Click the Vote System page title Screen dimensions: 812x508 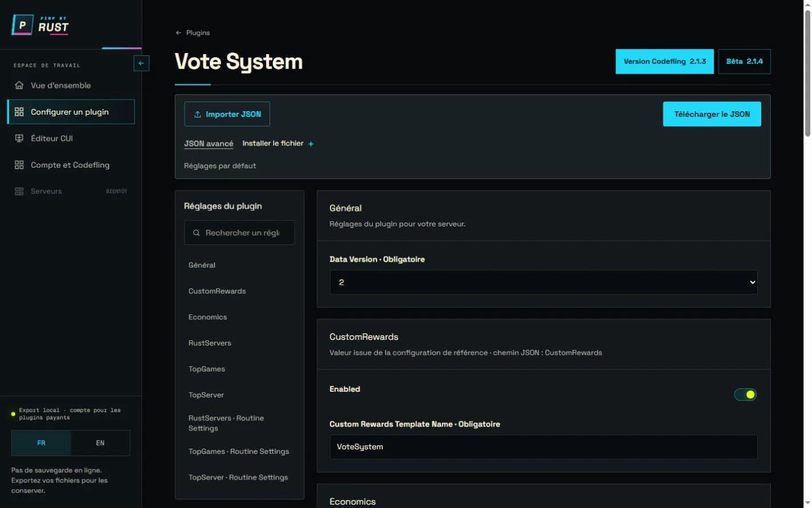[x=239, y=62]
